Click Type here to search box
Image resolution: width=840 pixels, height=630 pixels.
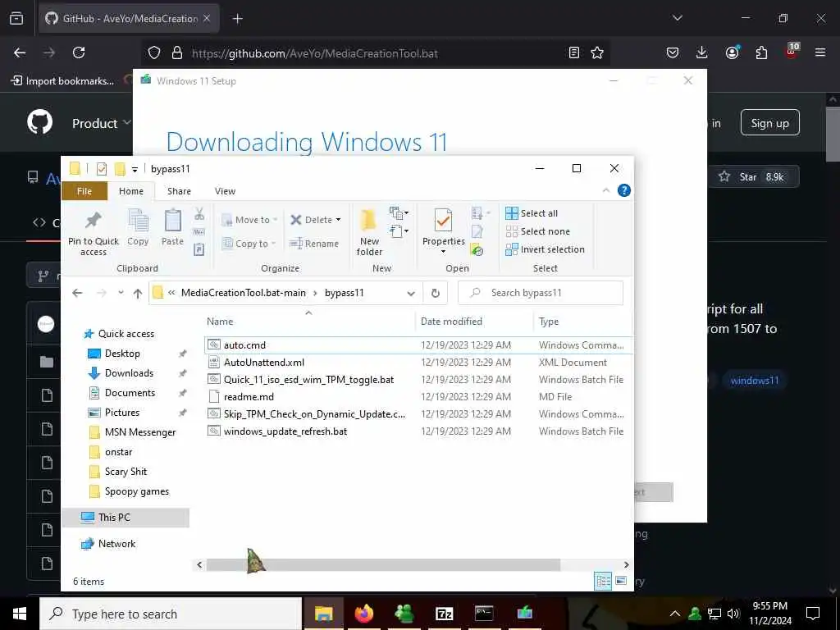pyautogui.click(x=171, y=614)
